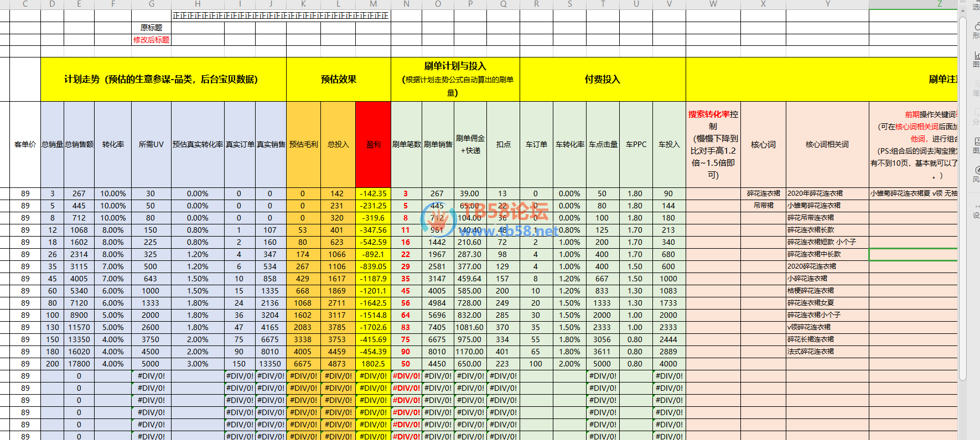Click the vertical scrollbar thumb
Image resolution: width=980 pixels, height=440 pixels.
(963, 199)
